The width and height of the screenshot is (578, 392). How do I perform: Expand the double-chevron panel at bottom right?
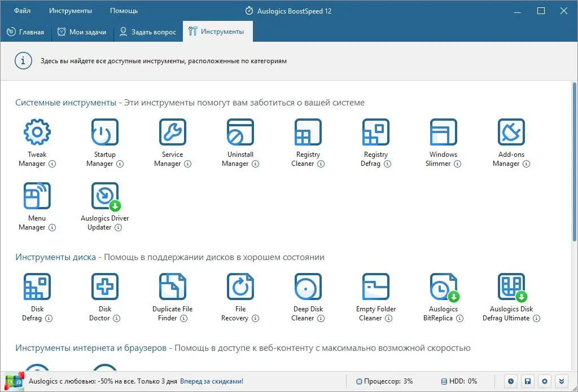coord(561,381)
